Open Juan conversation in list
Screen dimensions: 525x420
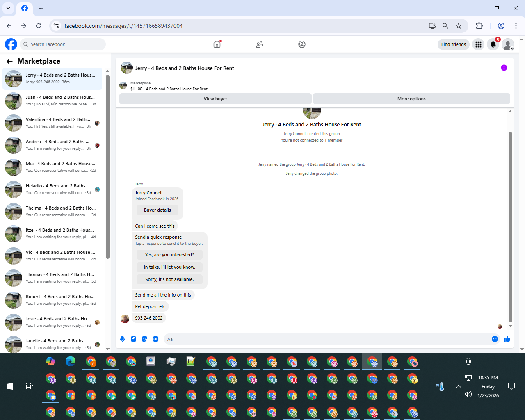click(52, 100)
